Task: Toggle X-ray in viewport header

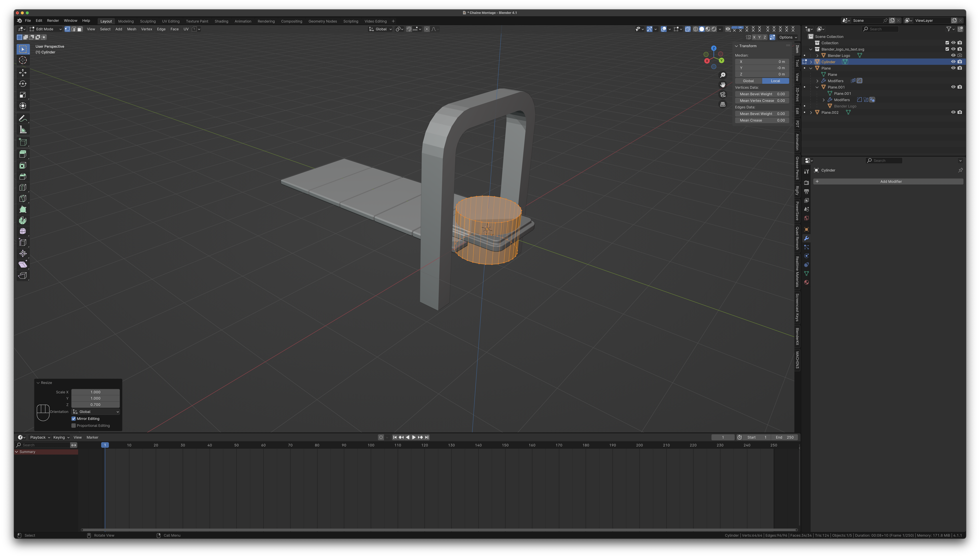Action: point(688,29)
